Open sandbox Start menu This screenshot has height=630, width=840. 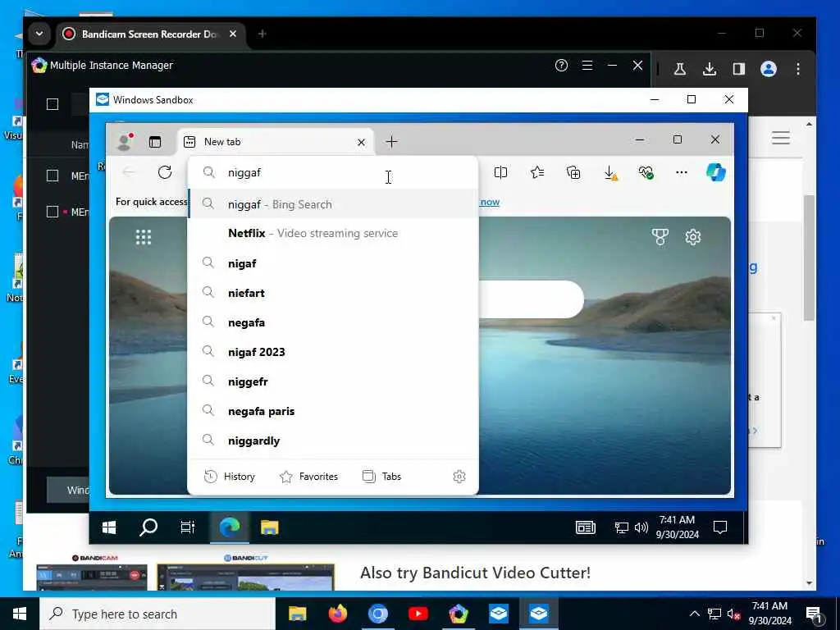pos(109,527)
